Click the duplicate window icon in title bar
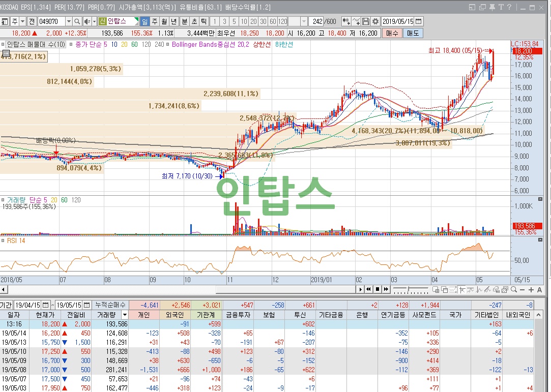The width and height of the screenshot is (551, 392). click(x=482, y=7)
